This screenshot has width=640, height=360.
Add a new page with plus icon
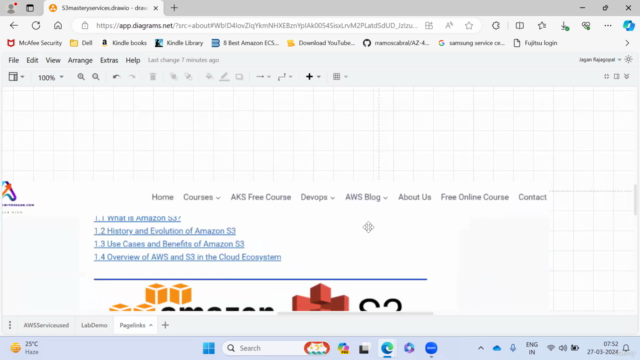(x=165, y=325)
